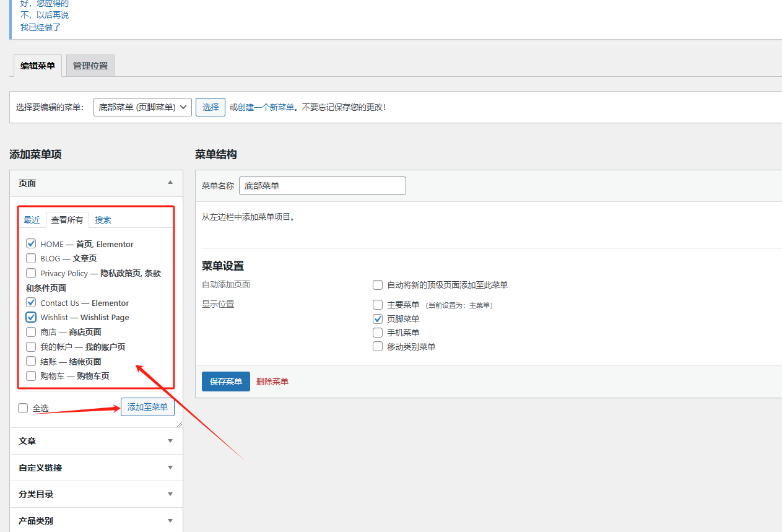Open the 查看所有 pages tab
This screenshot has width=782, height=532.
(x=67, y=219)
